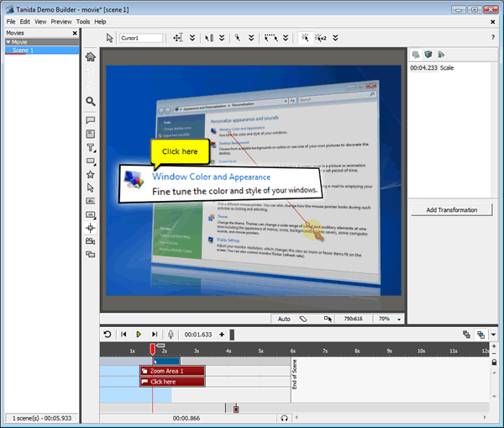The width and height of the screenshot is (504, 428).
Task: Open the View menu
Action: 40,22
